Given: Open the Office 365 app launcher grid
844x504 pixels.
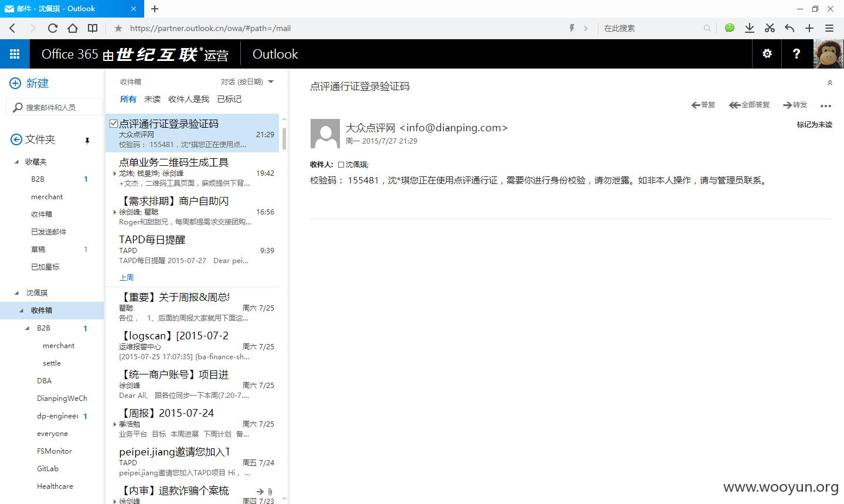Looking at the screenshot, I should point(15,54).
